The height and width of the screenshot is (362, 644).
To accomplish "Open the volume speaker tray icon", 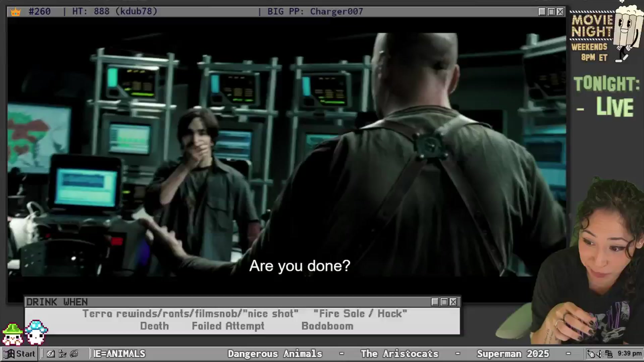I will [600, 354].
